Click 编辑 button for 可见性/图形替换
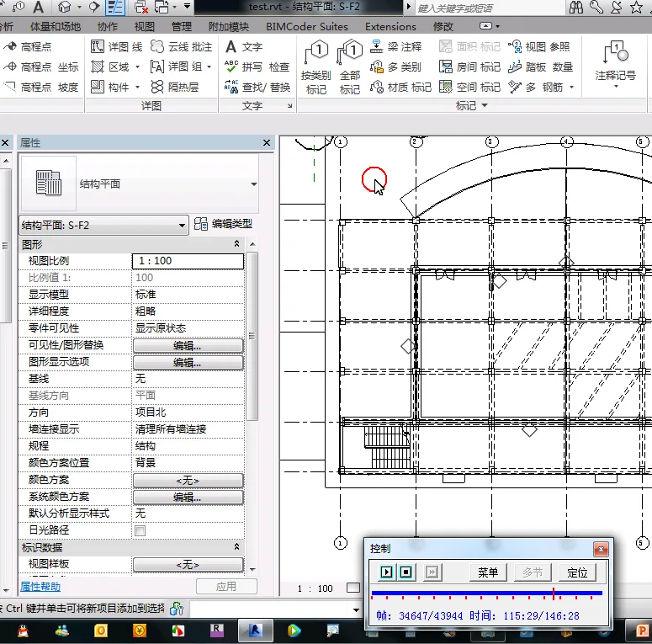This screenshot has height=644, width=652. 188,345
